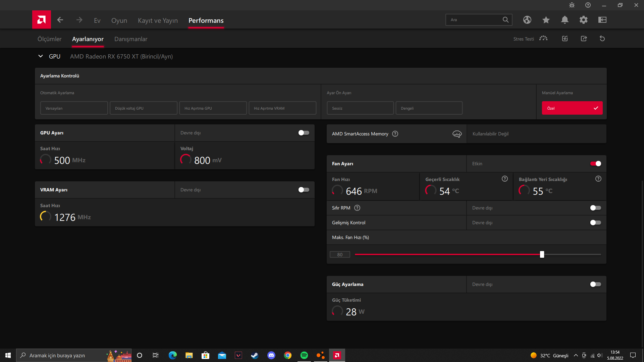This screenshot has width=644, height=362.
Task: Show hidden system tray icons
Action: [576, 355]
